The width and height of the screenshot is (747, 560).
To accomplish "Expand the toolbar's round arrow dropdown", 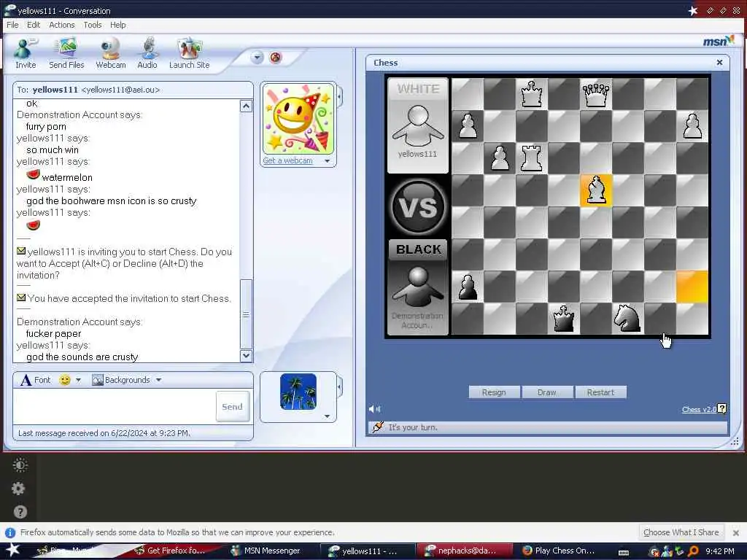I will pos(257,58).
